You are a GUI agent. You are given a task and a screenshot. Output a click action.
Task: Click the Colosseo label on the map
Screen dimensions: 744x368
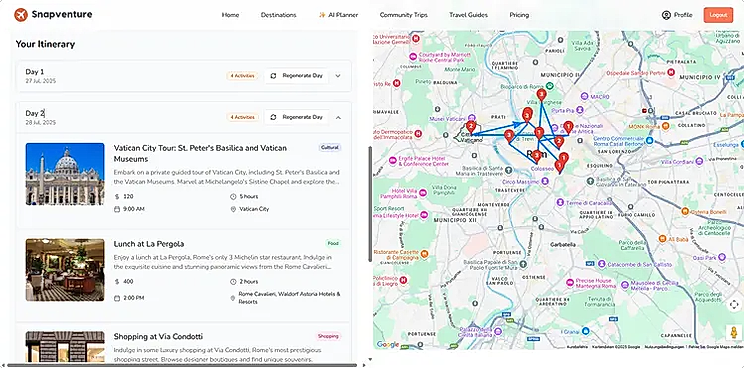542,169
